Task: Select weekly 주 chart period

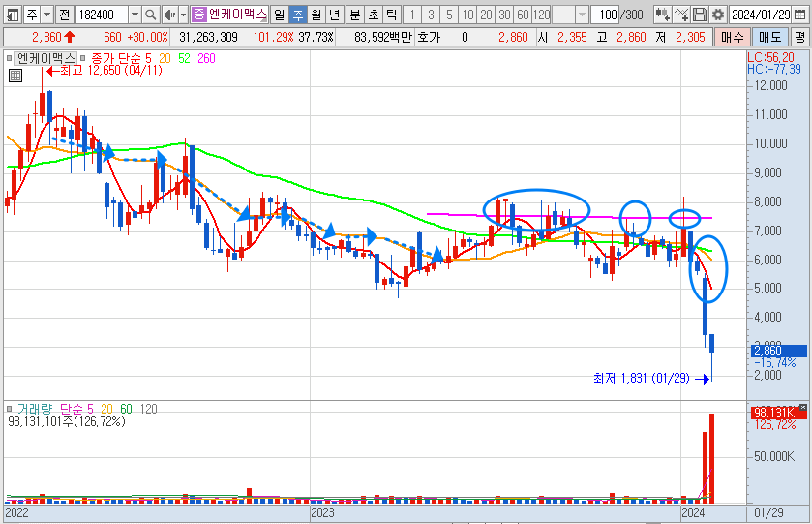Action: 298,15
